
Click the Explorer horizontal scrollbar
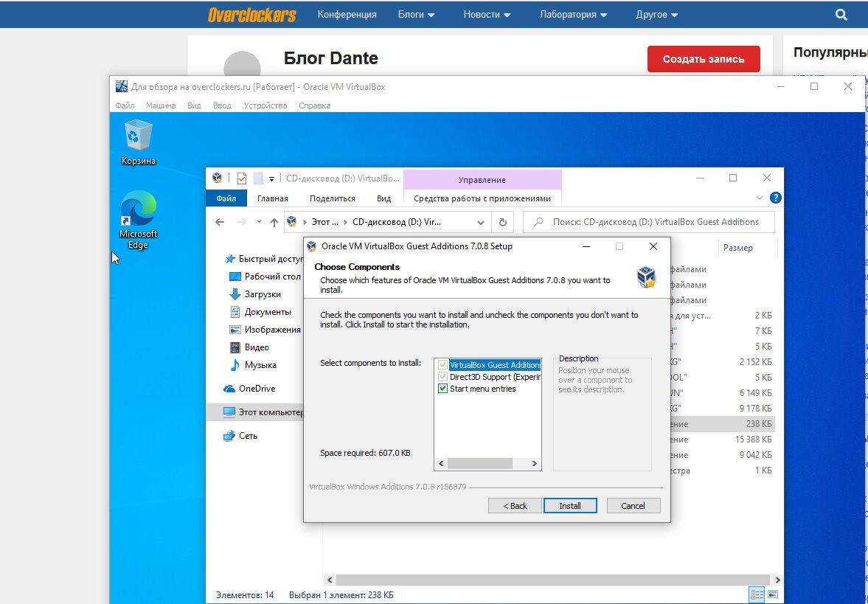(552, 580)
